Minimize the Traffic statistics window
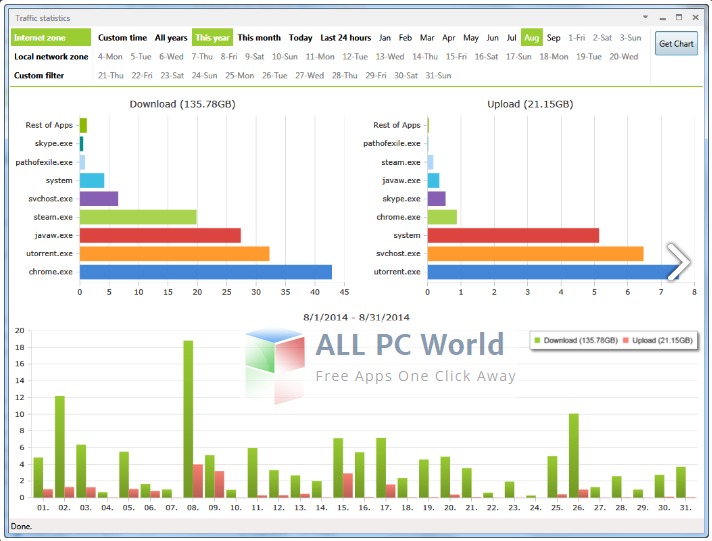 tap(663, 18)
